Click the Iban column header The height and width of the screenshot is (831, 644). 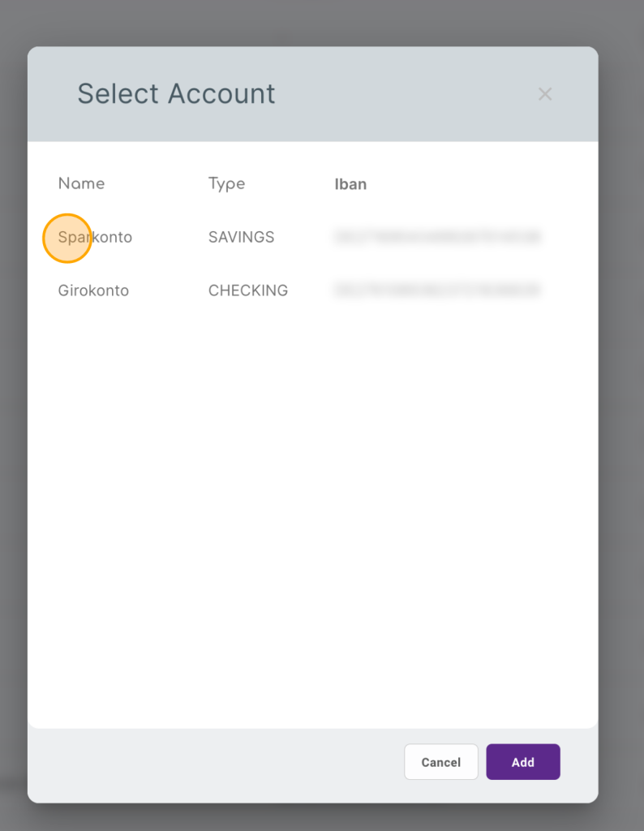[350, 184]
